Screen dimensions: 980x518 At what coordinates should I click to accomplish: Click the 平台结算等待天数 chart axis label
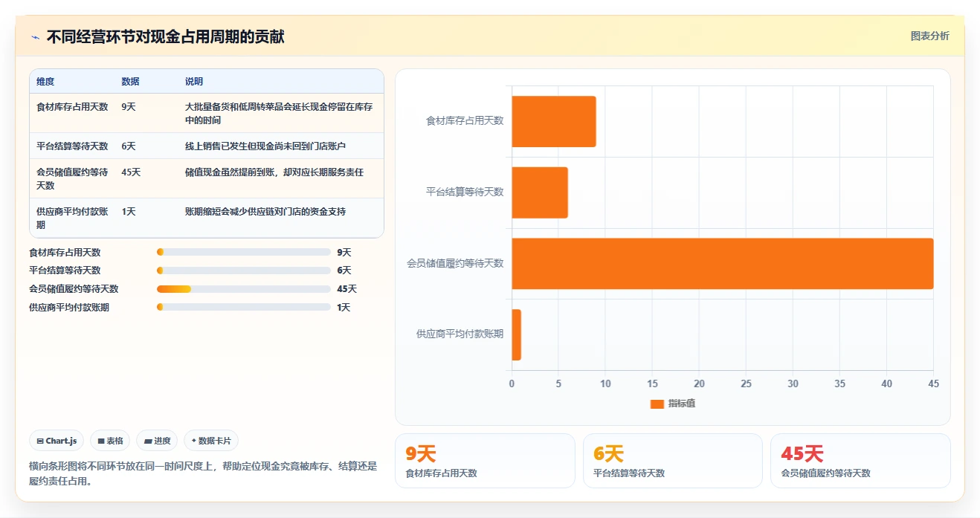coord(465,192)
